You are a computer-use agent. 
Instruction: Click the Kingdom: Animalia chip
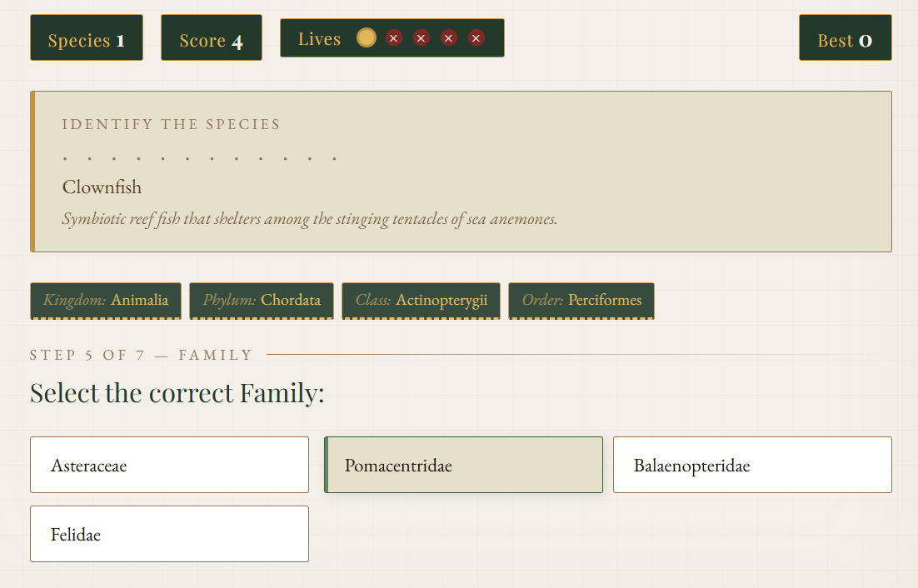pyautogui.click(x=106, y=301)
